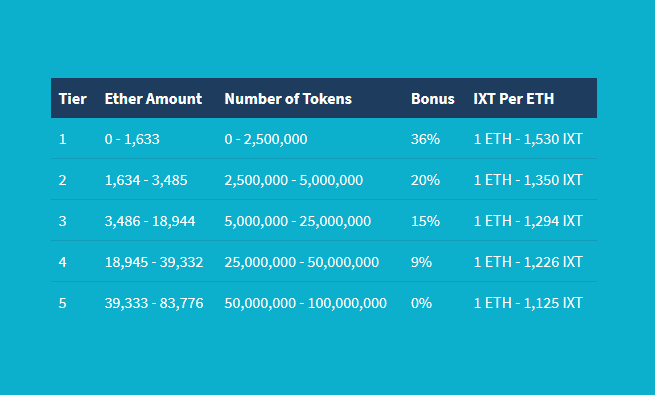Viewport: 655px width, 395px height.
Task: Select the Ether Amount column header
Action: (x=153, y=99)
